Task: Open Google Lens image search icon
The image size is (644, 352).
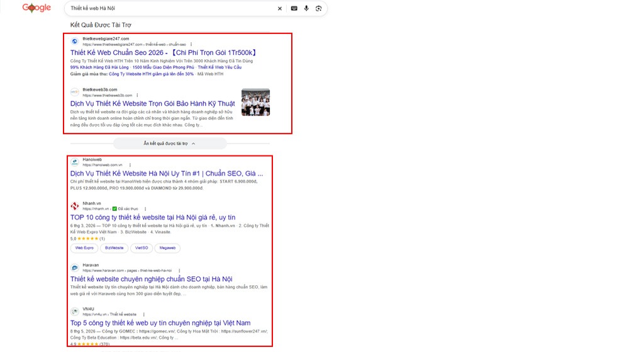Action: (x=318, y=8)
